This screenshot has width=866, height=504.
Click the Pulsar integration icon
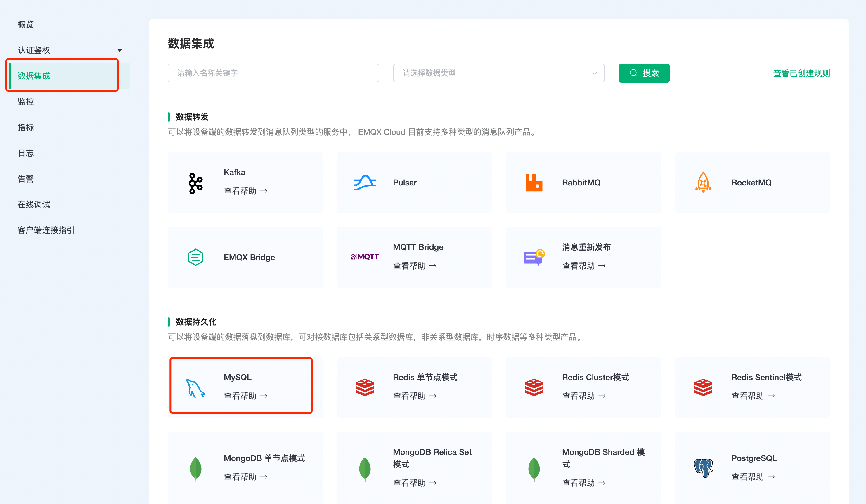[364, 183]
